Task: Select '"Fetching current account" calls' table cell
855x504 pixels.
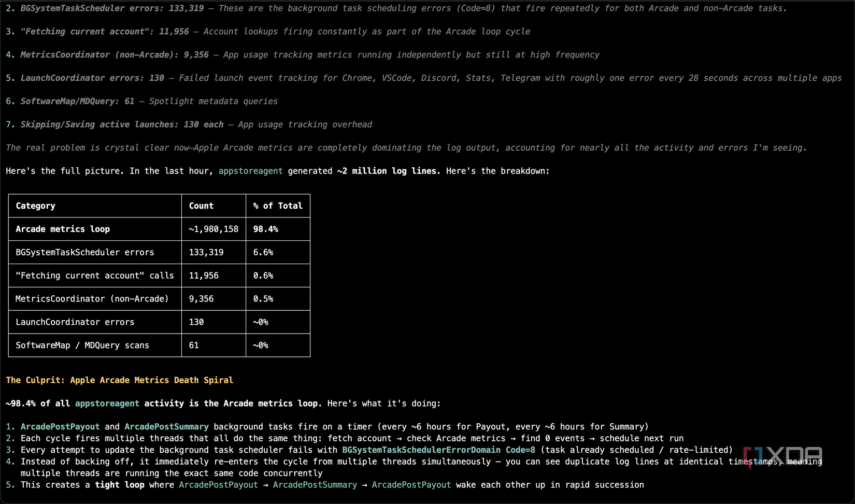Action: (95, 276)
